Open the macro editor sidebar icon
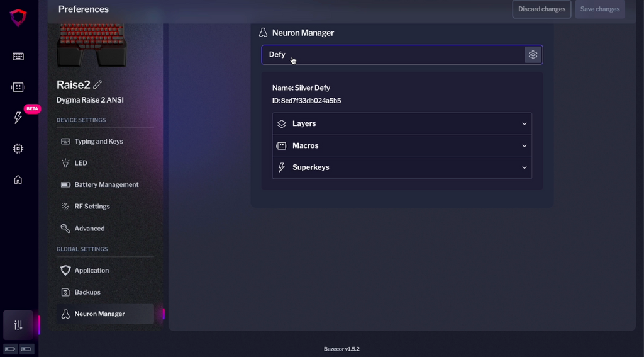Image resolution: width=644 pixels, height=357 pixels. click(18, 88)
